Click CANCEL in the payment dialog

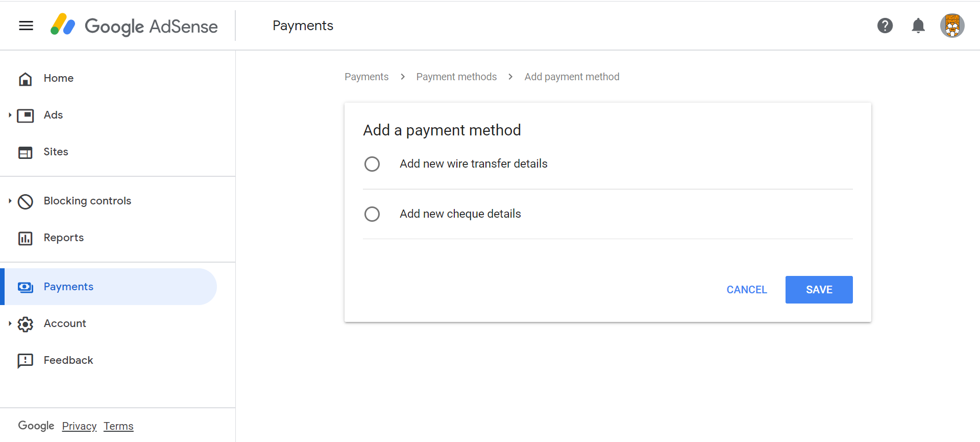coord(746,290)
